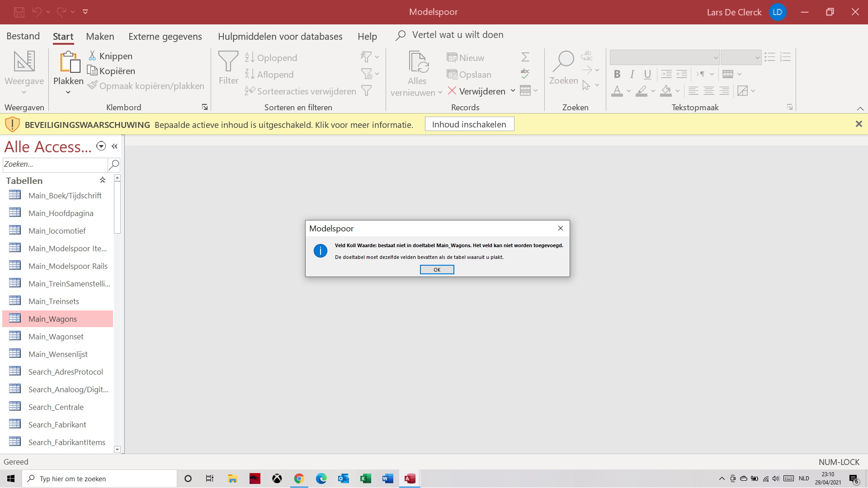Switch to the Start ribbon tab

click(x=63, y=37)
